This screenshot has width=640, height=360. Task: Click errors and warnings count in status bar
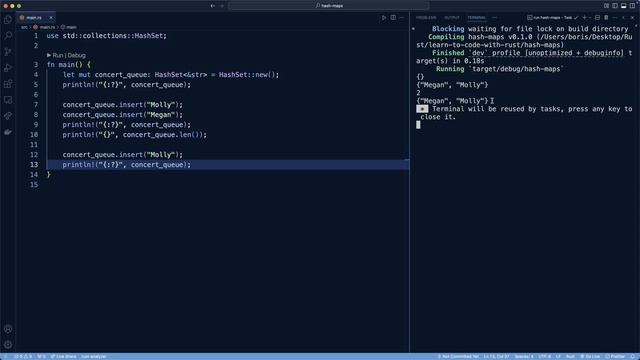point(23,356)
